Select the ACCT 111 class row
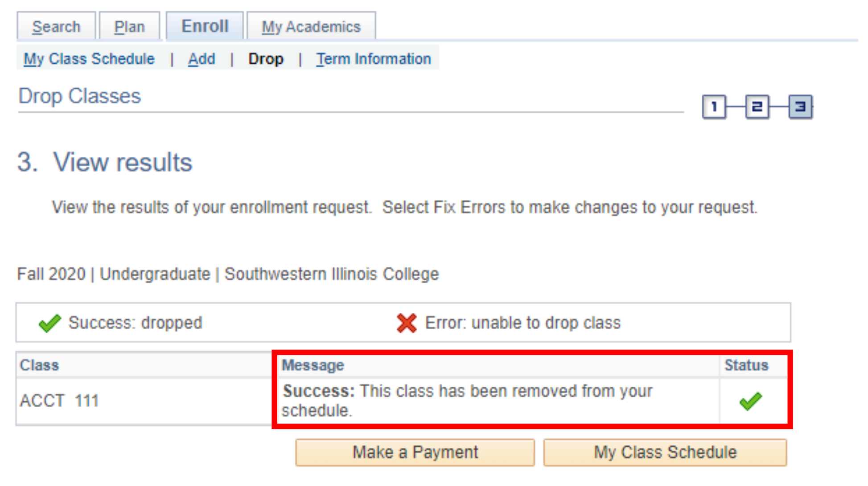The width and height of the screenshot is (868, 486). pos(59,400)
